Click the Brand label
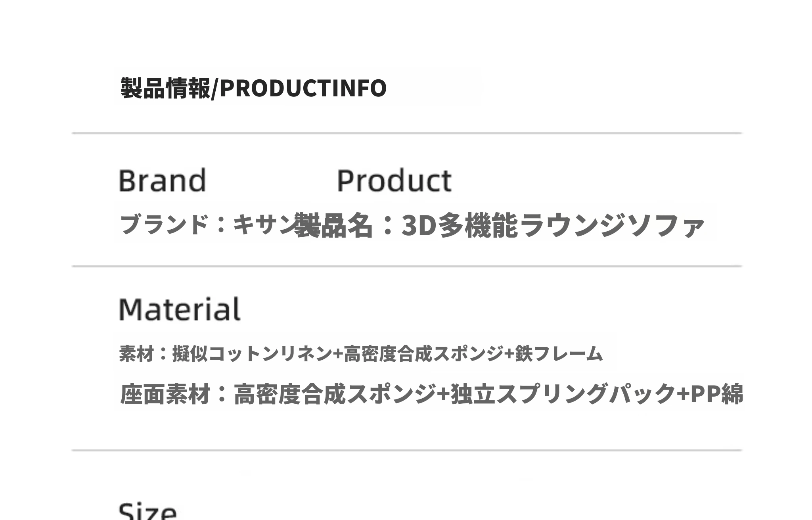 click(x=163, y=180)
